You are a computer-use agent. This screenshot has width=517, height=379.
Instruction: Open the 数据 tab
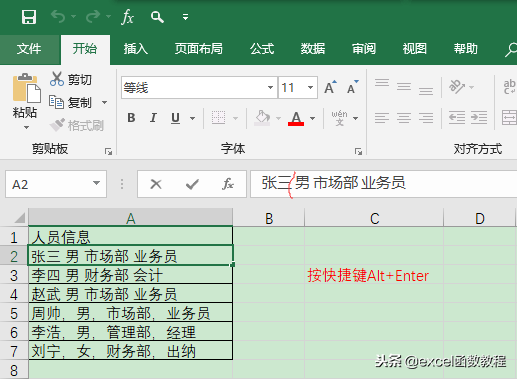click(313, 49)
